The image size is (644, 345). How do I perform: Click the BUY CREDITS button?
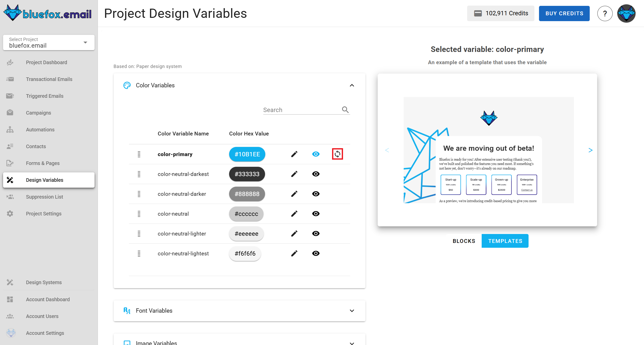click(564, 13)
